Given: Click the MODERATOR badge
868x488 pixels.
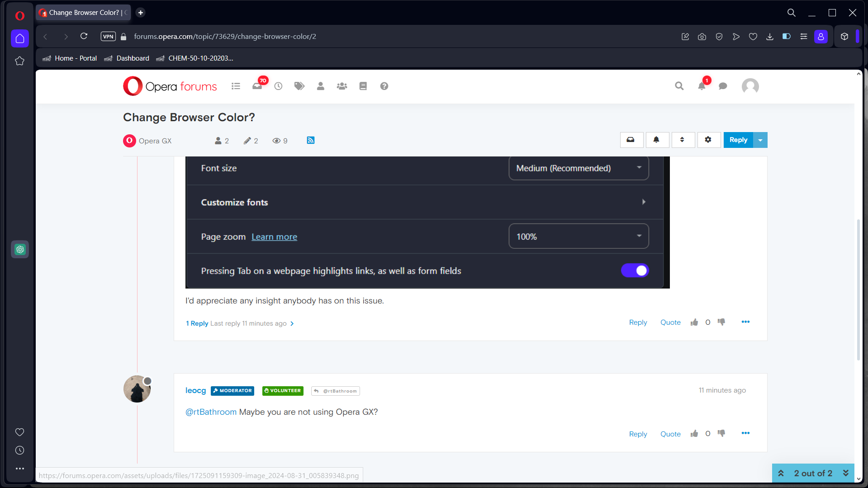Looking at the screenshot, I should click(x=232, y=391).
